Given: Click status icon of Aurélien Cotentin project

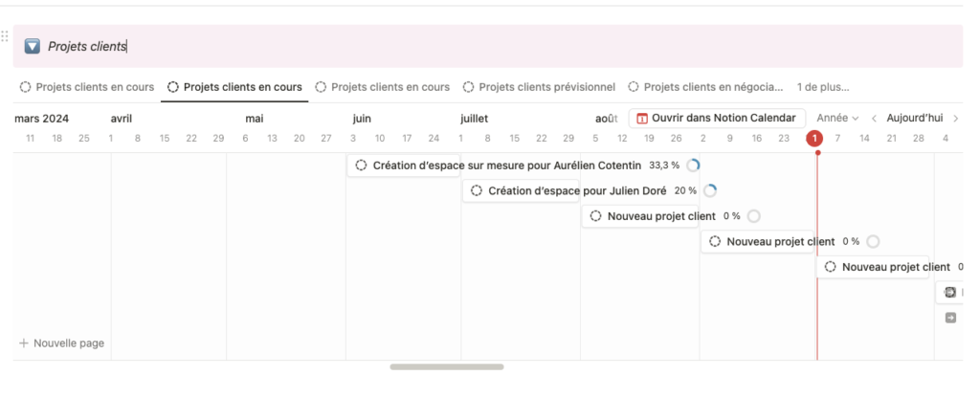Looking at the screenshot, I should 361,165.
